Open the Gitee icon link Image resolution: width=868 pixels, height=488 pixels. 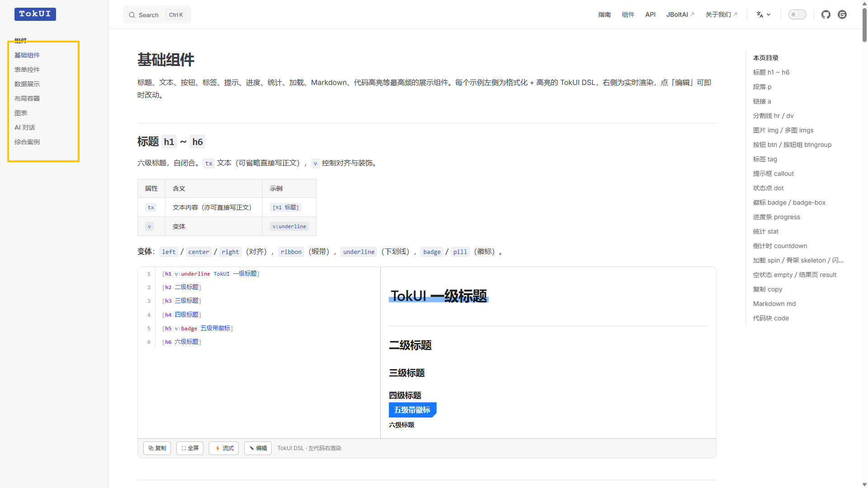tap(842, 14)
